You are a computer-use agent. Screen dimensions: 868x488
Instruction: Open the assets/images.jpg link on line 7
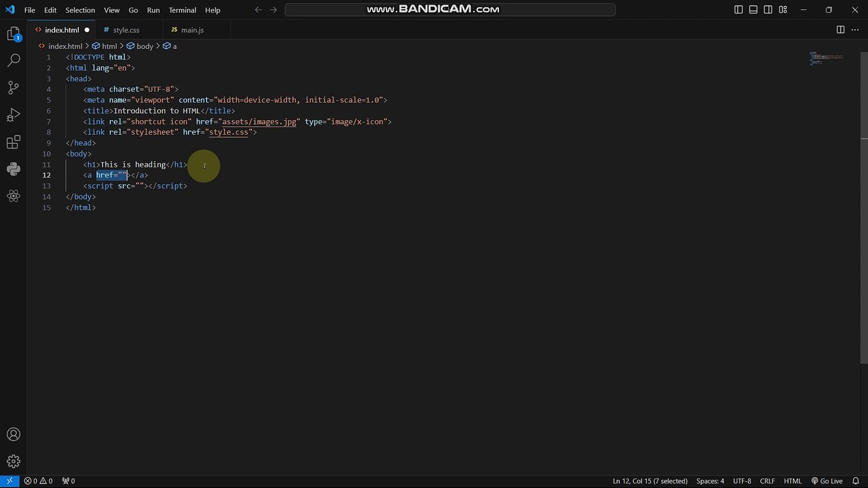pyautogui.click(x=259, y=121)
